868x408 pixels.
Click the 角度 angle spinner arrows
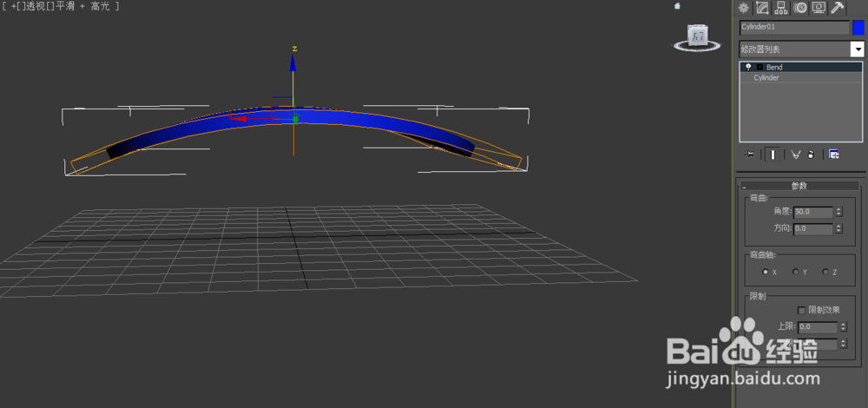pyautogui.click(x=838, y=212)
